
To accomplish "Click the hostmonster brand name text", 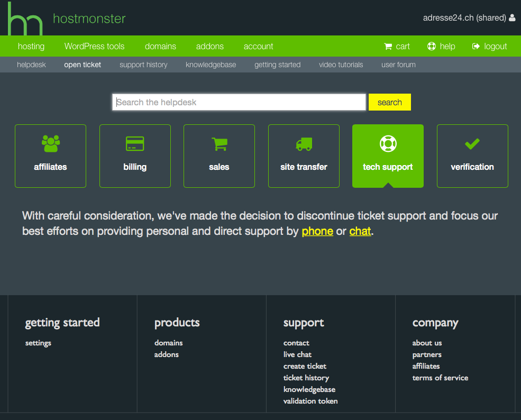I will (x=89, y=19).
